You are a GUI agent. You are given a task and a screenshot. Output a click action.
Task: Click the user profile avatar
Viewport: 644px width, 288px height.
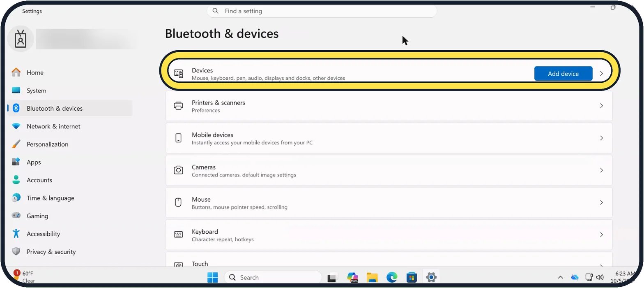tap(21, 39)
